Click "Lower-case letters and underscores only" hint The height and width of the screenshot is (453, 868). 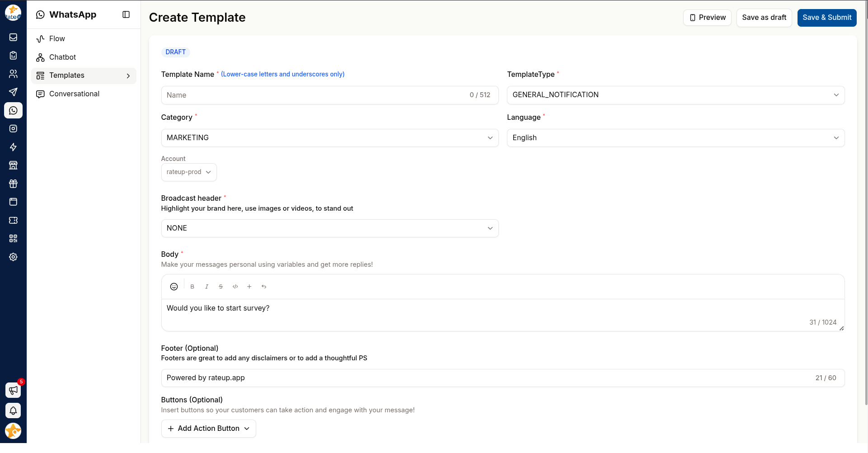pyautogui.click(x=282, y=74)
